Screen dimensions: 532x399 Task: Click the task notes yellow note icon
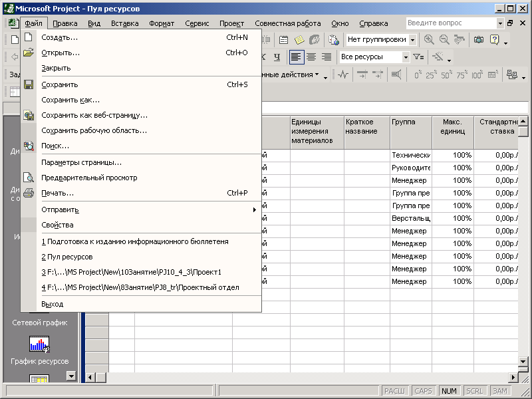299,40
